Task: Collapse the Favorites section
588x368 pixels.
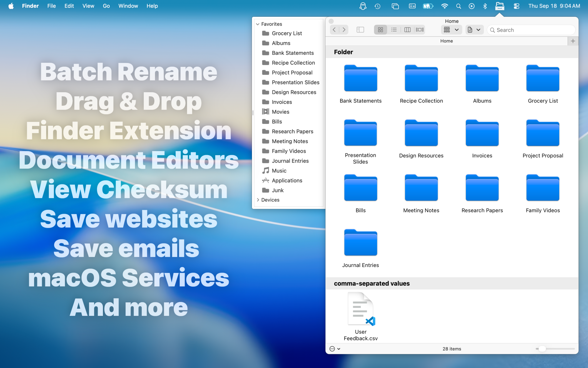Action: (x=258, y=24)
